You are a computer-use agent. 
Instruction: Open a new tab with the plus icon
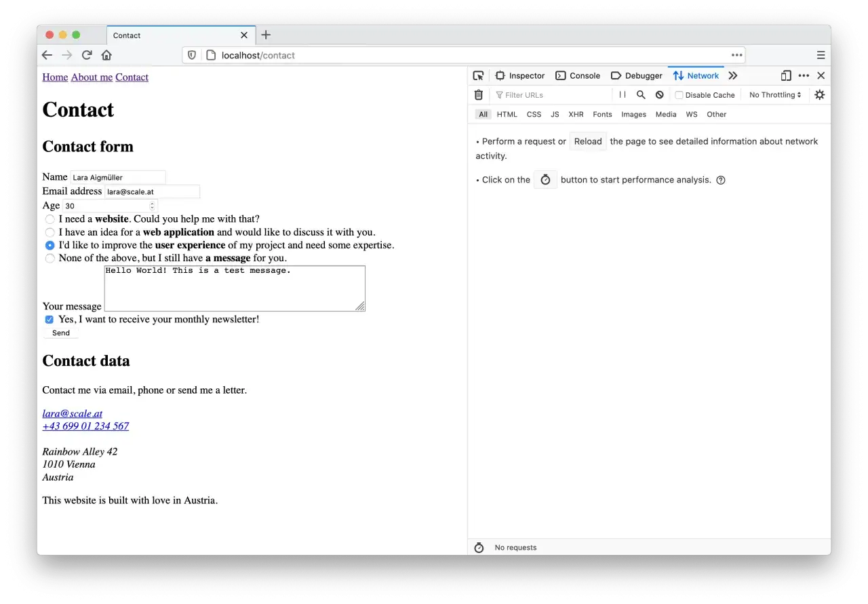[266, 35]
